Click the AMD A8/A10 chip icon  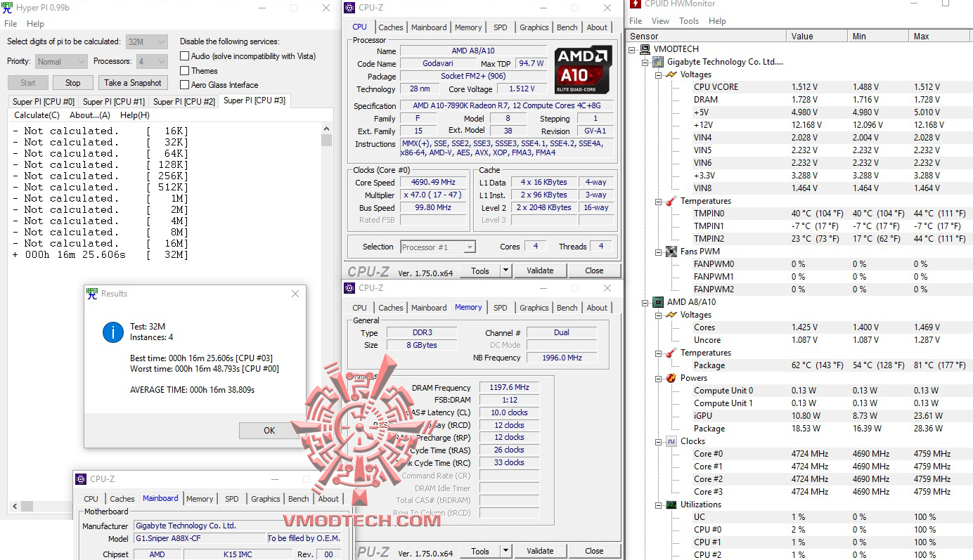pyautogui.click(x=657, y=302)
